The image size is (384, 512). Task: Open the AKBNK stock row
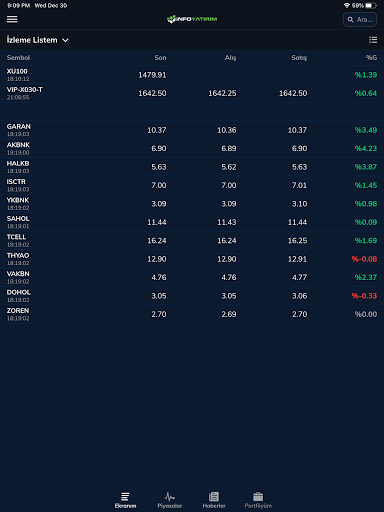click(192, 148)
